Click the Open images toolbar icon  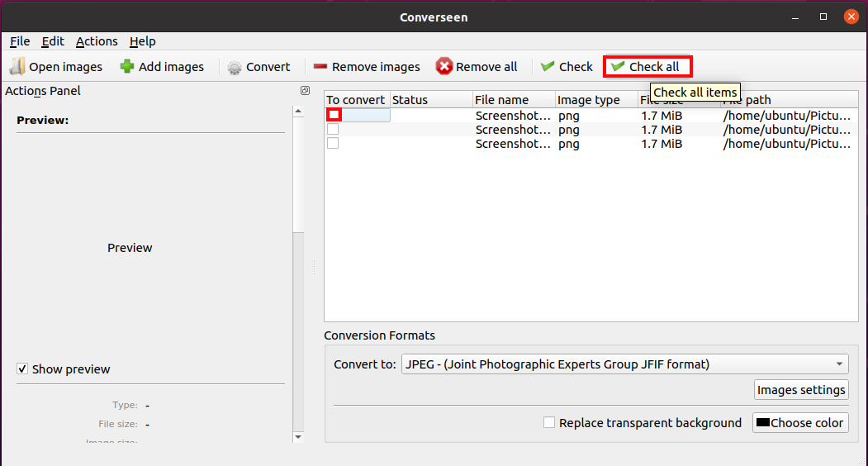pyautogui.click(x=17, y=66)
